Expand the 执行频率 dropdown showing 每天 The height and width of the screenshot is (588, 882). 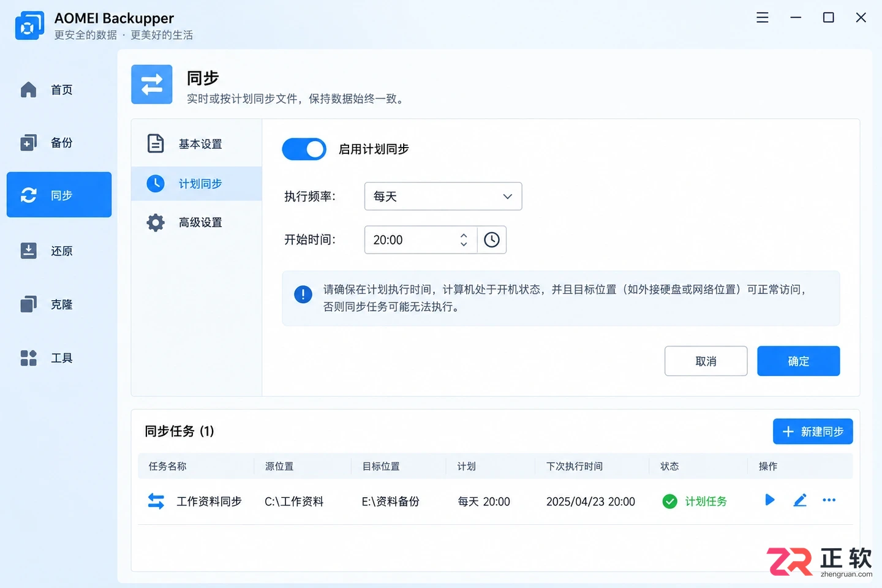click(x=443, y=196)
